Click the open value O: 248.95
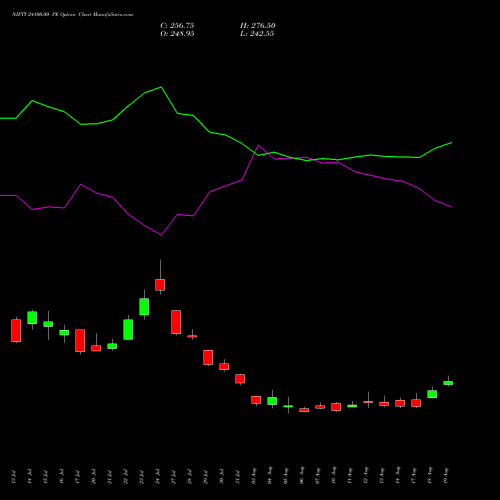Image resolution: width=500 pixels, height=500 pixels. (177, 34)
